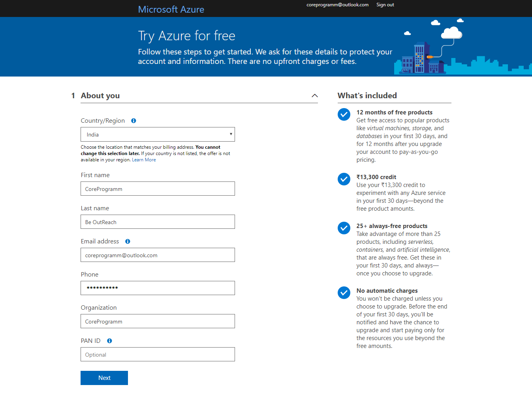
Task: Click the checkmark beside No automatic charges
Action: (x=344, y=293)
